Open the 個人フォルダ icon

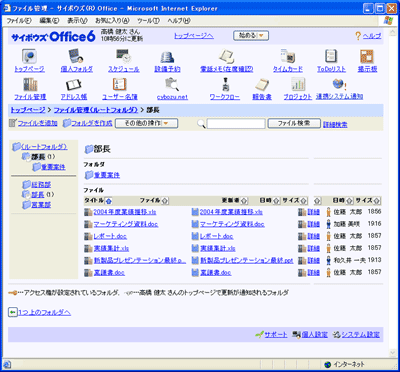[76, 56]
